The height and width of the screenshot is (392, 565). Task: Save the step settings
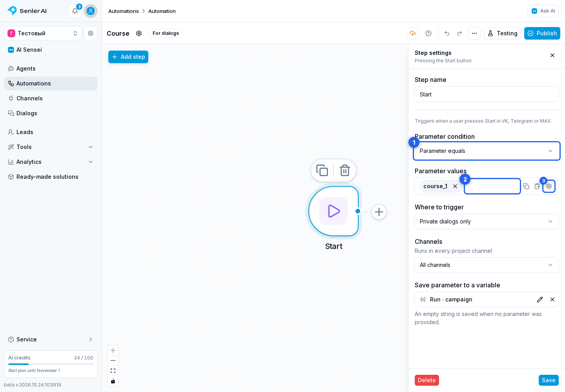click(x=549, y=380)
